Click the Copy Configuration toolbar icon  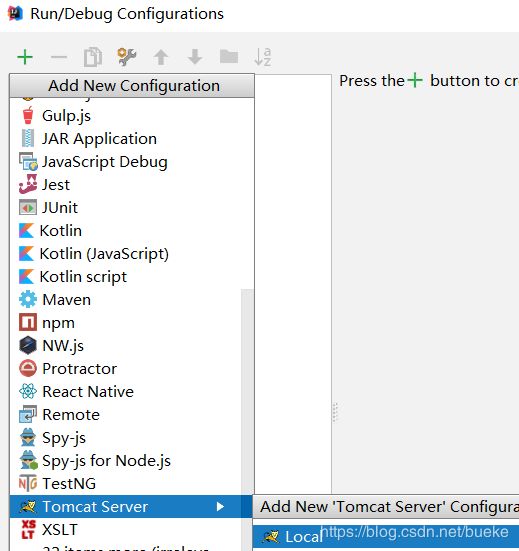point(93,57)
